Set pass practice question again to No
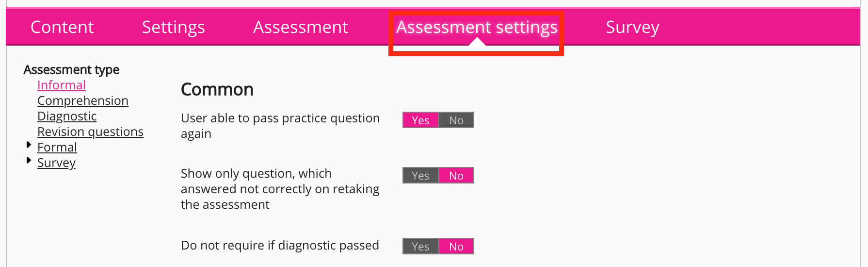The width and height of the screenshot is (868, 267). click(456, 120)
